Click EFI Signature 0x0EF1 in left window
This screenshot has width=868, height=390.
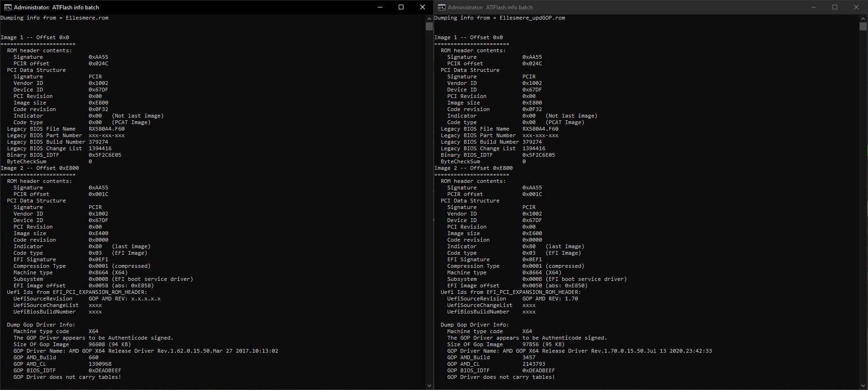tap(99, 259)
